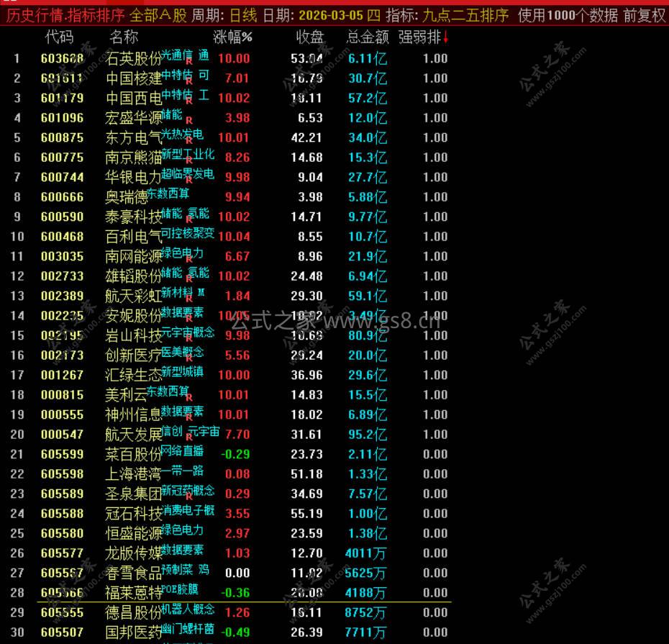Select the 华银电力 stock name
669x644 pixels.
134,177
